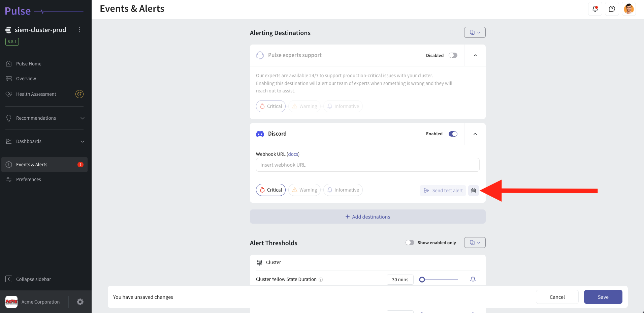Collapse the Discord destination panel
Screen dimensions: 644x313
point(475,134)
